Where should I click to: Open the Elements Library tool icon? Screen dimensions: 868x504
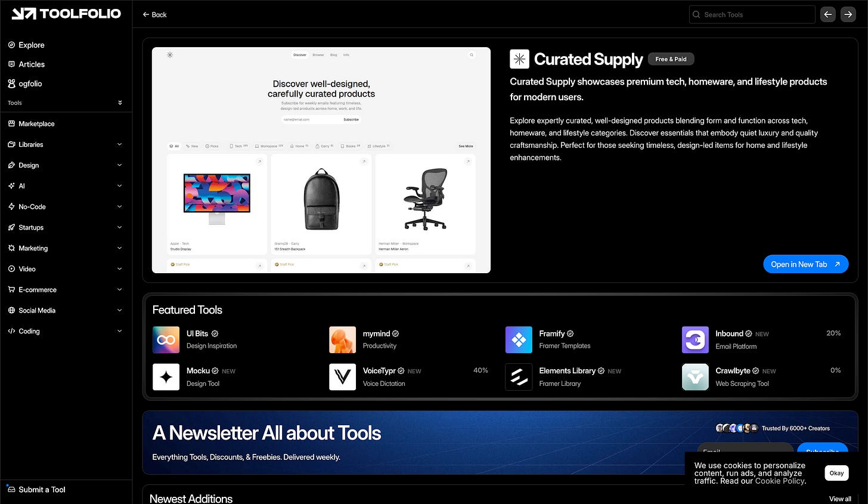519,377
